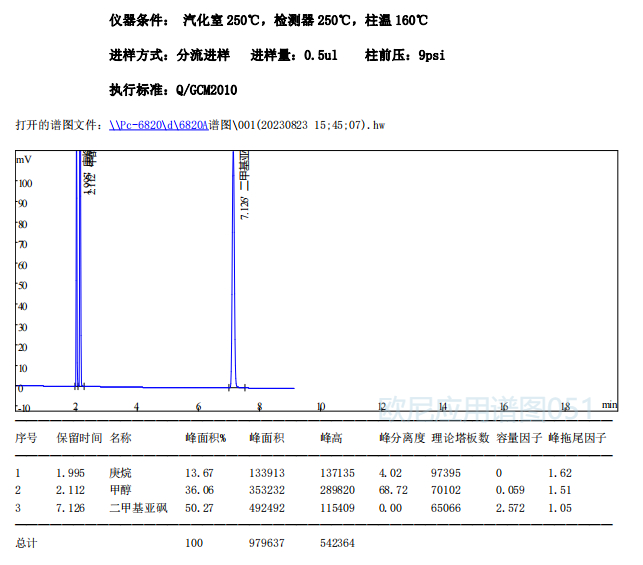The width and height of the screenshot is (643, 565).
Task: Click the total peak area value 979637
Action: click(267, 543)
